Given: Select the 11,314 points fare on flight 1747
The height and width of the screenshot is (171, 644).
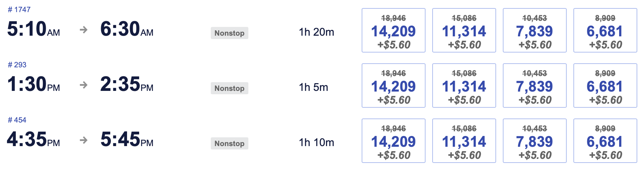Looking at the screenshot, I should pyautogui.click(x=464, y=31).
